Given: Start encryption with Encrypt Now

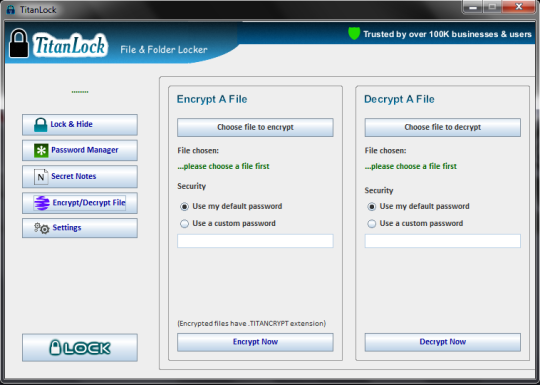Looking at the screenshot, I should (x=255, y=342).
